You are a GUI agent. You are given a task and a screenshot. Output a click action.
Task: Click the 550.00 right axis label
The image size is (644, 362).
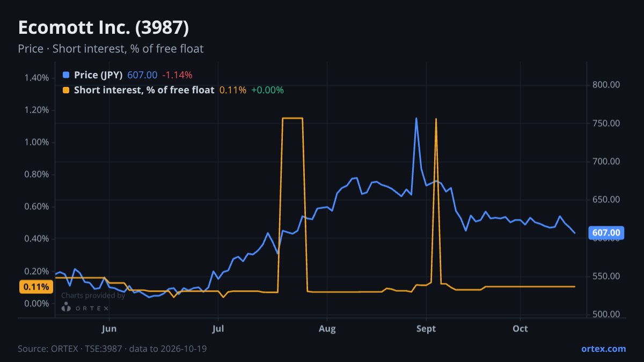pyautogui.click(x=606, y=276)
